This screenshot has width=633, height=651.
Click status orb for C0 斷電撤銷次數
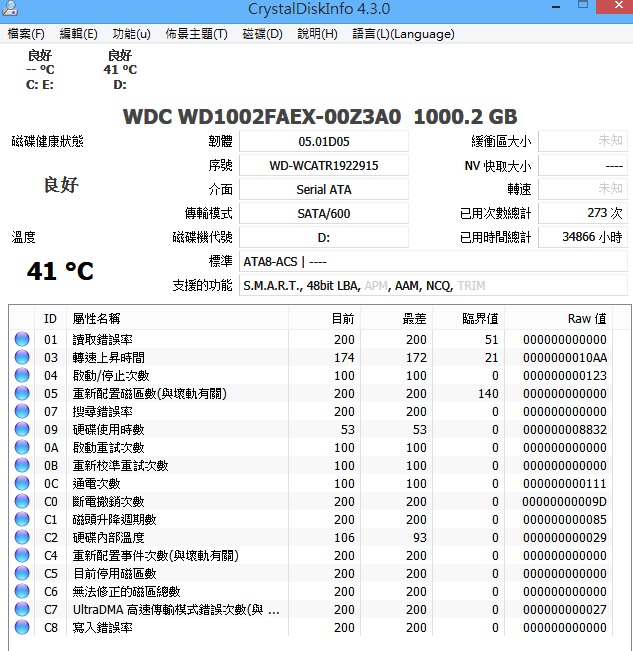[x=22, y=501]
